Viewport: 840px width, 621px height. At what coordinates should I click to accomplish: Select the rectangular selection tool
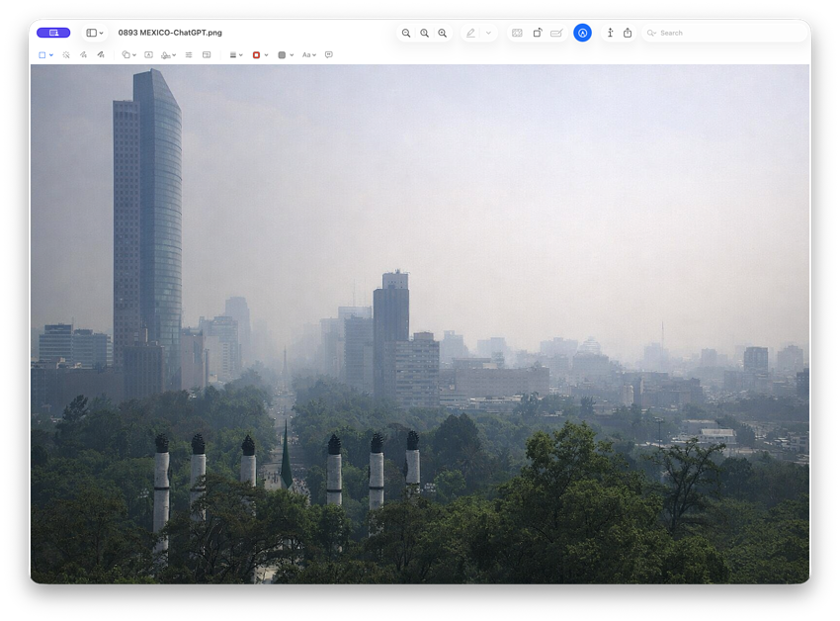coord(42,54)
